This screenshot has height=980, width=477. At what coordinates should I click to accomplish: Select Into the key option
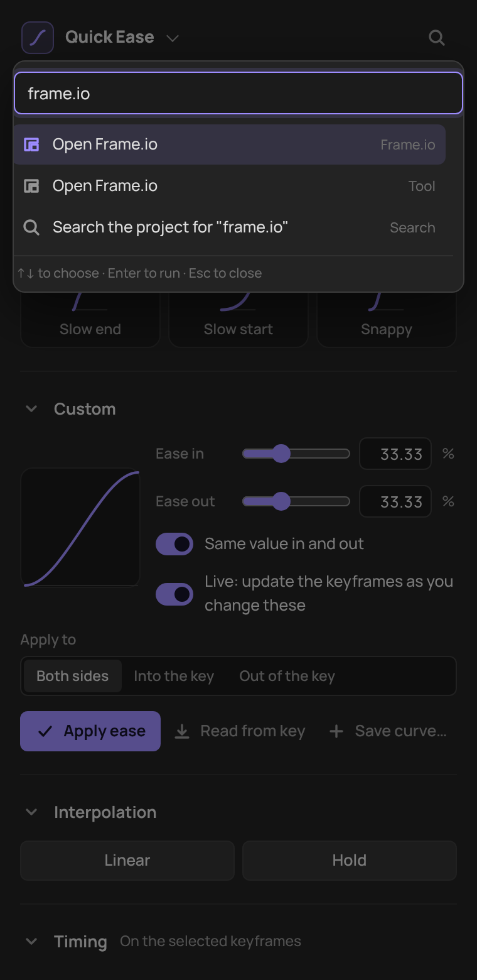pyautogui.click(x=174, y=676)
